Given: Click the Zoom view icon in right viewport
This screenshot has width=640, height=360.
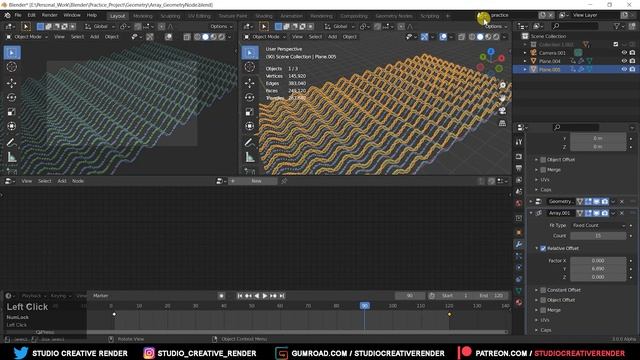Looking at the screenshot, I should (x=502, y=85).
